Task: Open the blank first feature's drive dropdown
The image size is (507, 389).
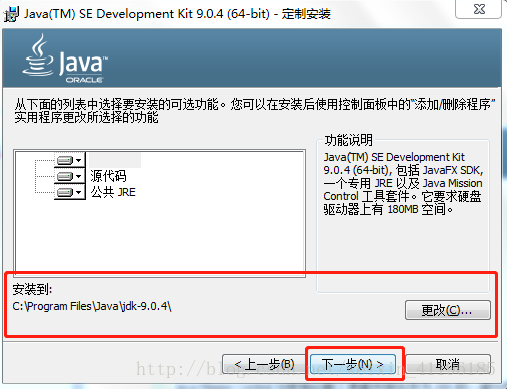Action: click(x=69, y=160)
